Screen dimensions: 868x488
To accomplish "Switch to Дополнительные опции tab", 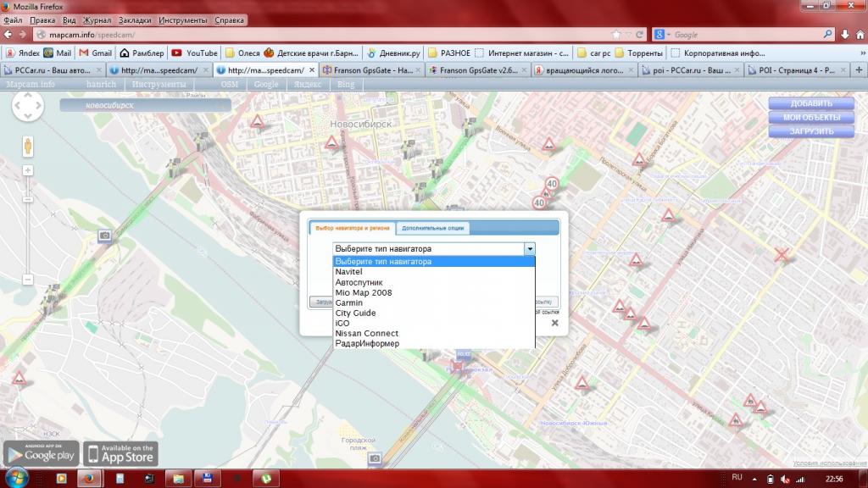I will tap(432, 229).
